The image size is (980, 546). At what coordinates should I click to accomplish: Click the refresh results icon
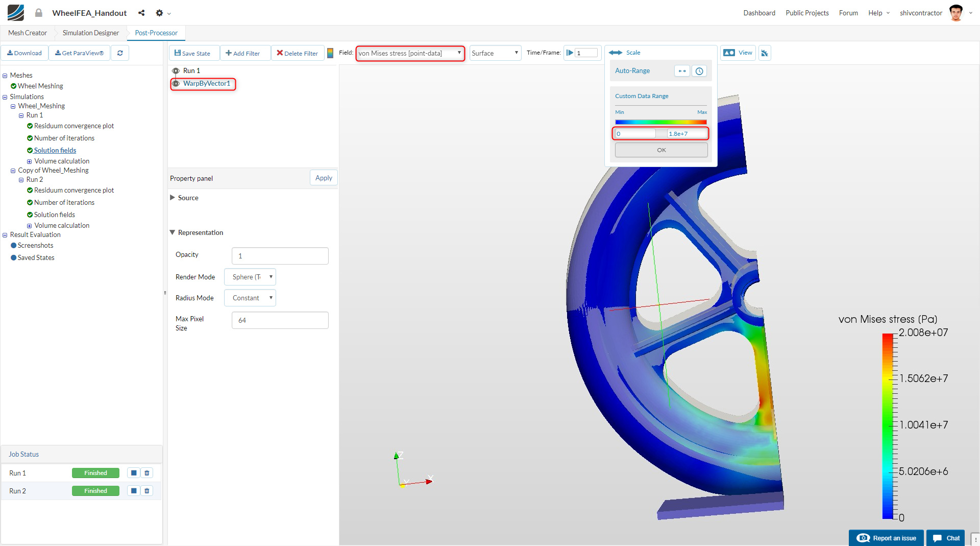click(120, 53)
